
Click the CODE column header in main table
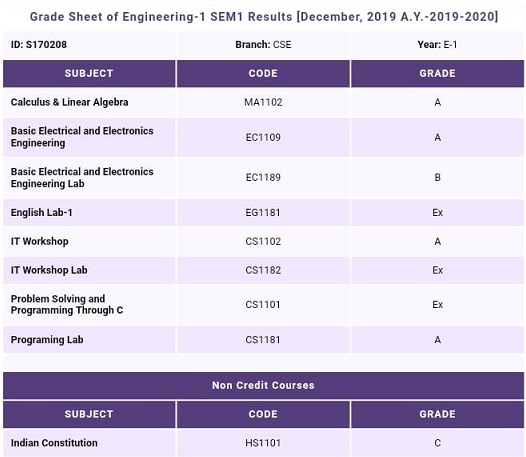click(263, 73)
